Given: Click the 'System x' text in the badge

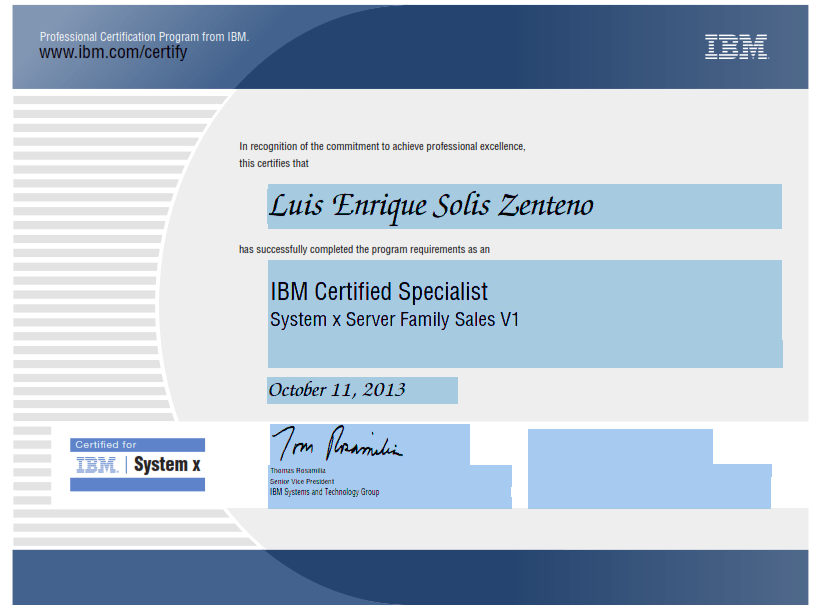Looking at the screenshot, I should 167,465.
